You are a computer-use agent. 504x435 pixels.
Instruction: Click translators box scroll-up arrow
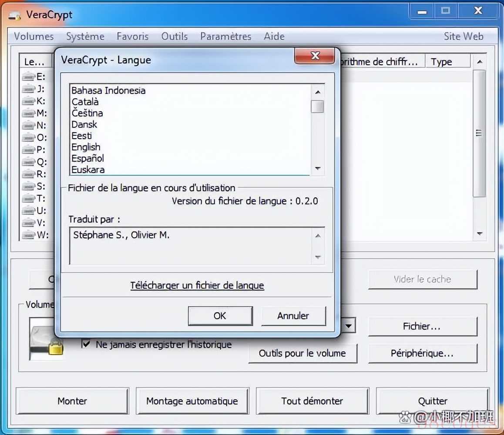click(318, 236)
